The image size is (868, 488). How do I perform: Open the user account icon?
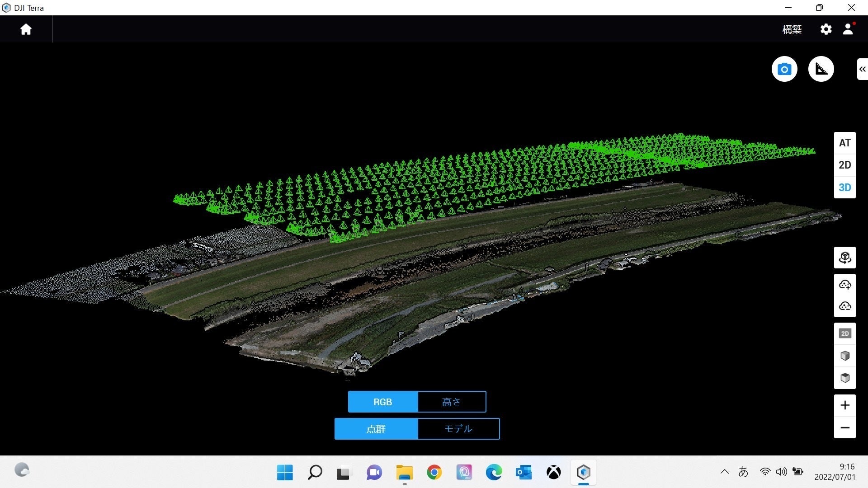(x=848, y=29)
